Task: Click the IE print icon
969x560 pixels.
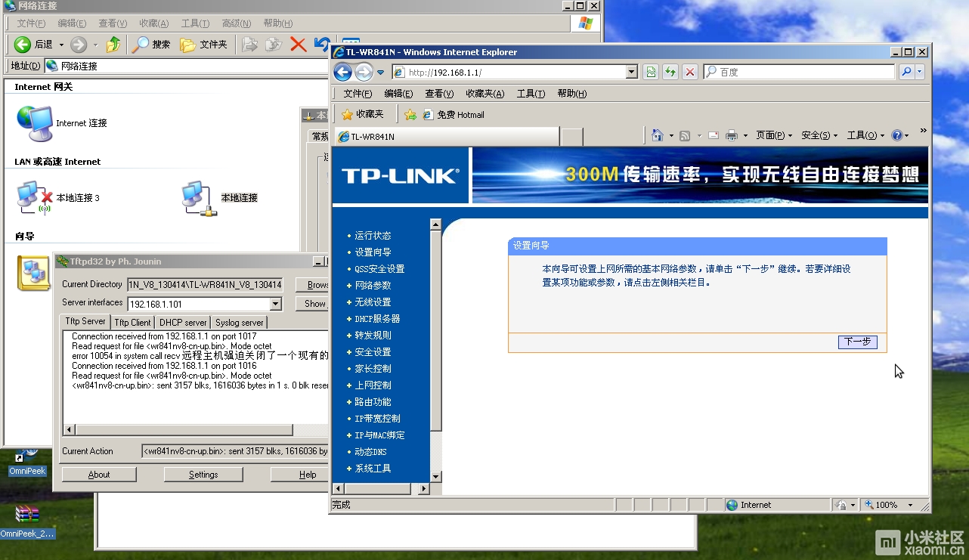Action: (731, 135)
